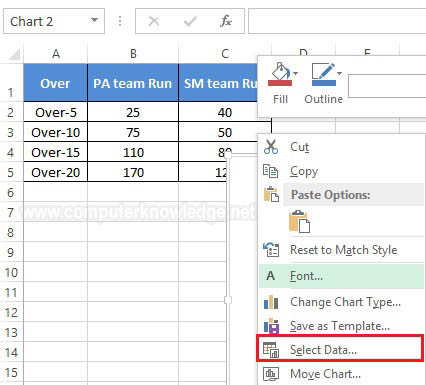The image size is (426, 385).
Task: Click the Change Chart Type bar chart icon
Action: 271,302
